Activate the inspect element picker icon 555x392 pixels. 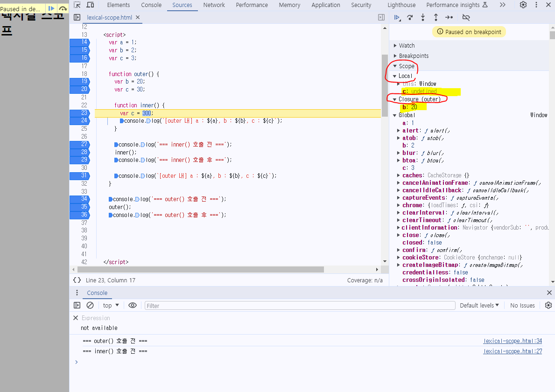77,5
